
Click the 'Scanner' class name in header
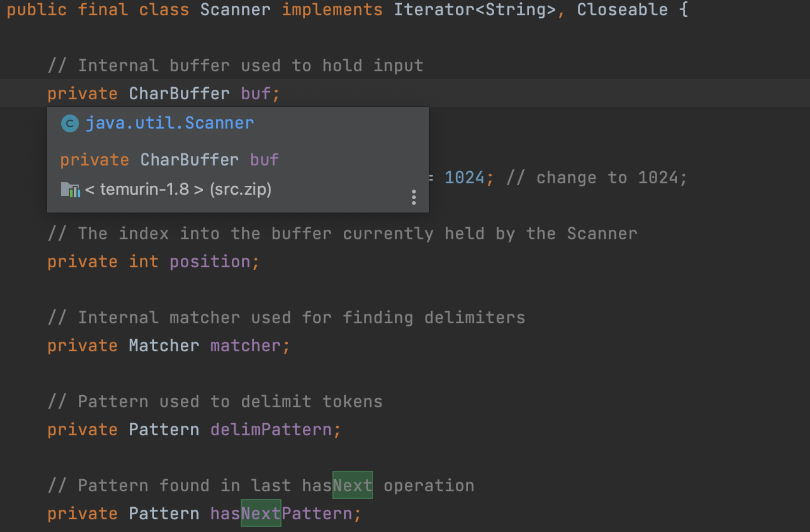[236, 10]
